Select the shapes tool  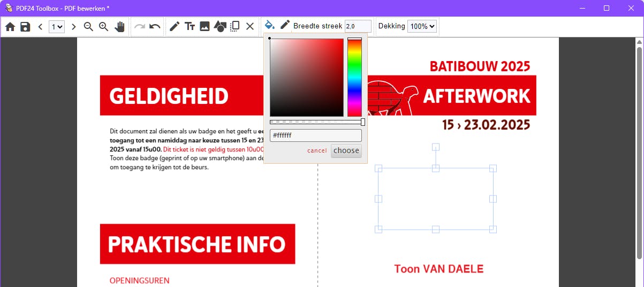pyautogui.click(x=219, y=27)
